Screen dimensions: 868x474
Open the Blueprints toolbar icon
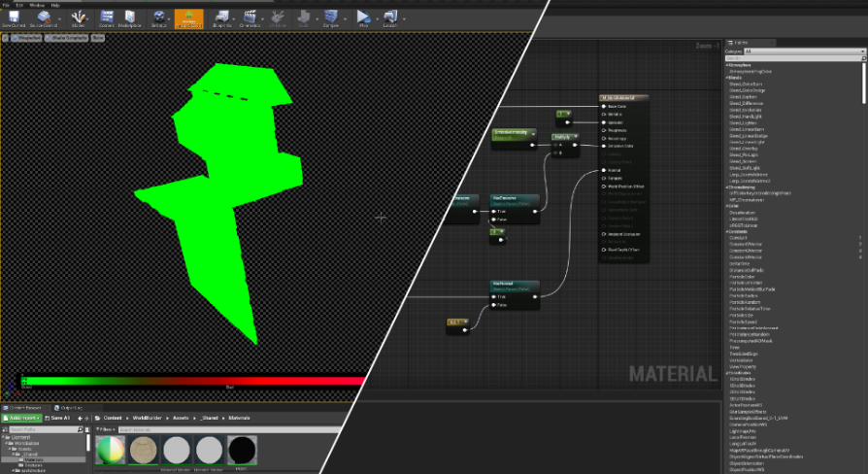pyautogui.click(x=222, y=18)
